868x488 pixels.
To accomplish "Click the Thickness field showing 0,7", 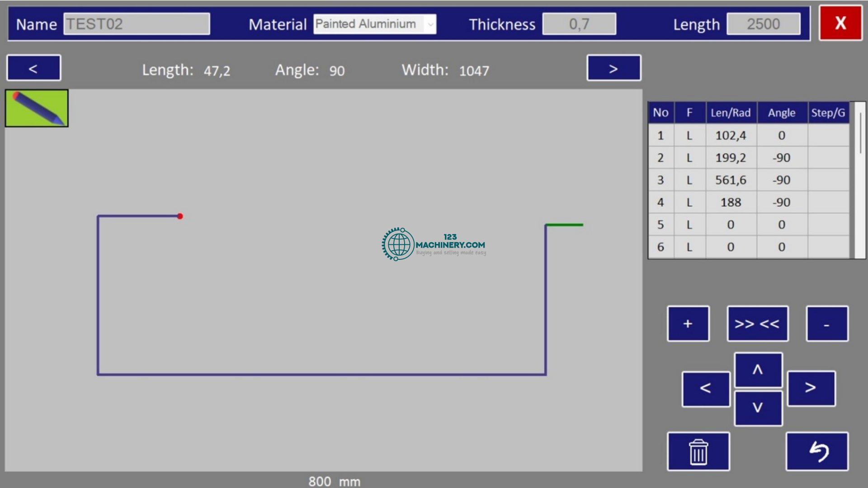I will [x=579, y=24].
